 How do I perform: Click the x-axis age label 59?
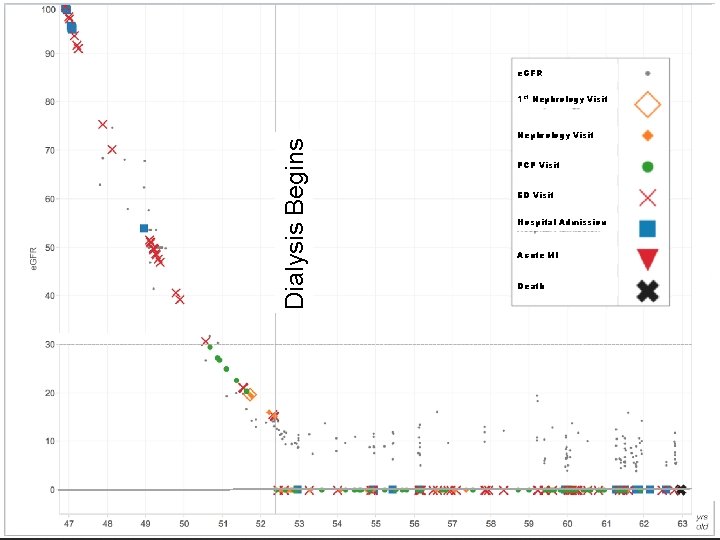pos(529,524)
